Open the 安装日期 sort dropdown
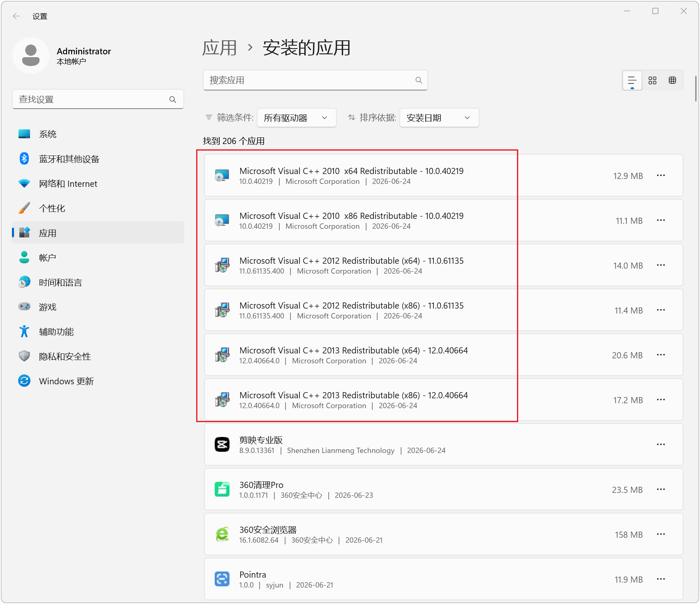 click(x=439, y=118)
